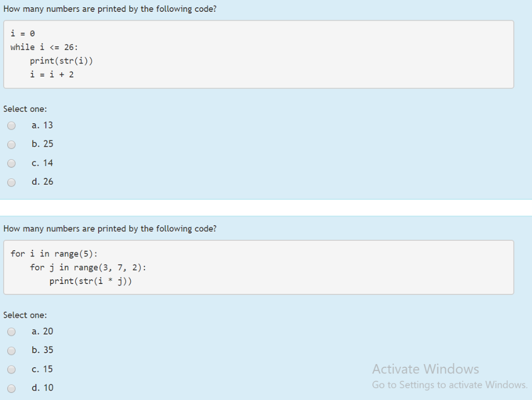
Task: Click the 'Activate Windows' watermark text
Action: pos(425,369)
